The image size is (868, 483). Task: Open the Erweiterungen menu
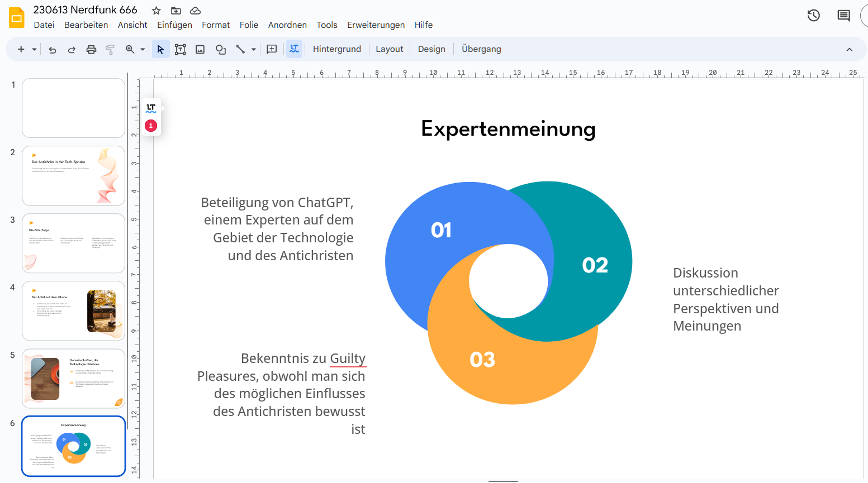click(376, 25)
